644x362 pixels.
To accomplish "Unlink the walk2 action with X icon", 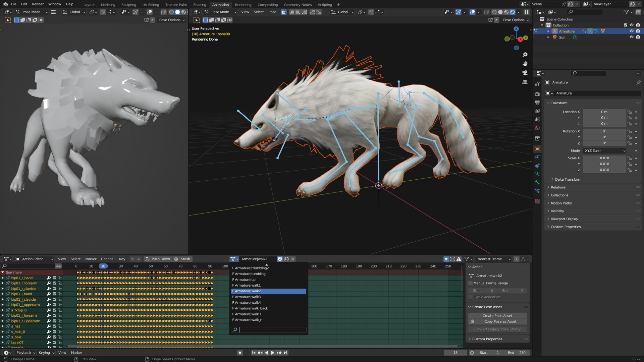I will (x=292, y=259).
